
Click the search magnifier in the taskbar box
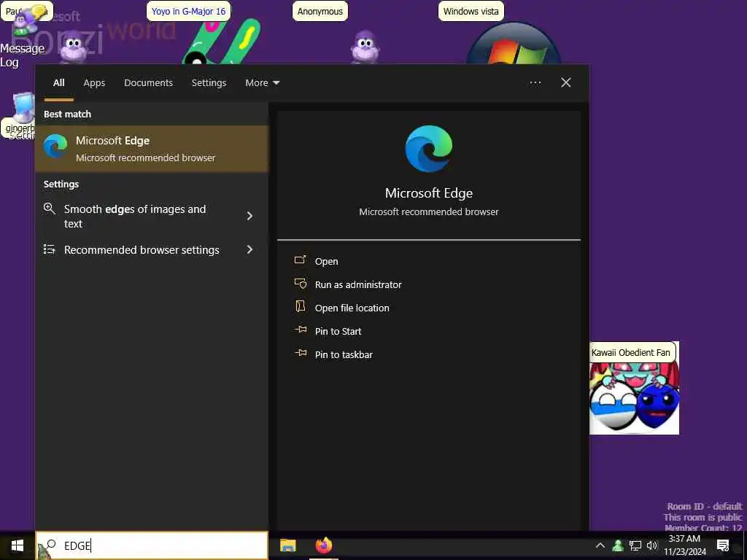[x=51, y=544]
